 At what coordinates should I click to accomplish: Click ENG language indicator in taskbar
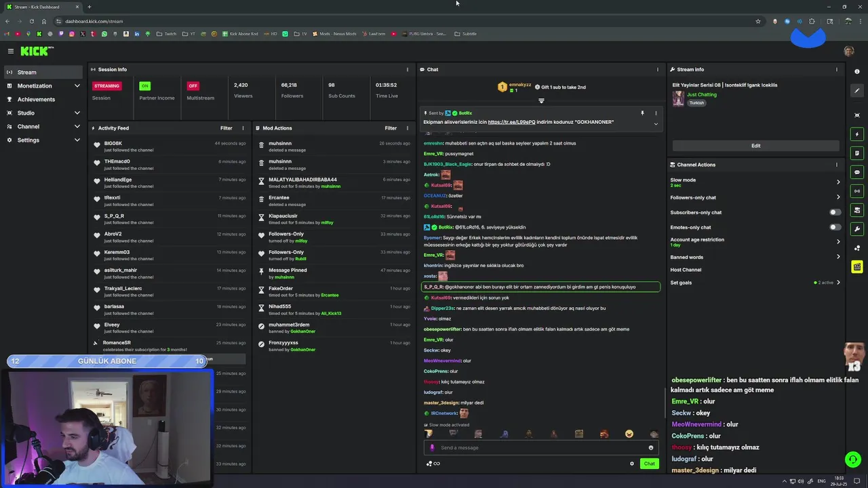822,481
